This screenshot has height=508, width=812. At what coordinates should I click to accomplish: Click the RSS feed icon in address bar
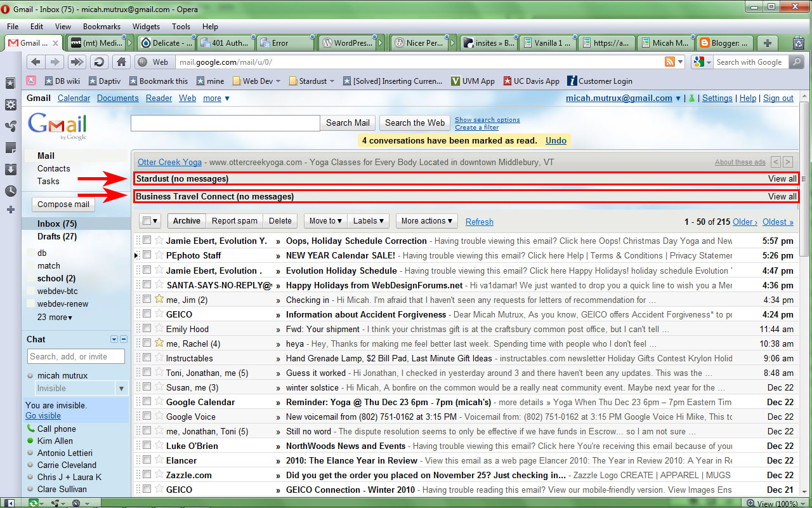669,62
